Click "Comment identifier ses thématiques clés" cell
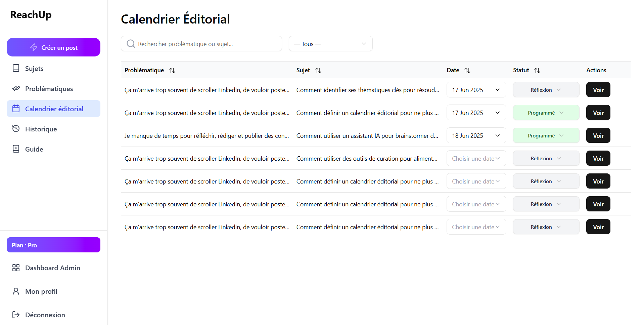 click(x=368, y=90)
